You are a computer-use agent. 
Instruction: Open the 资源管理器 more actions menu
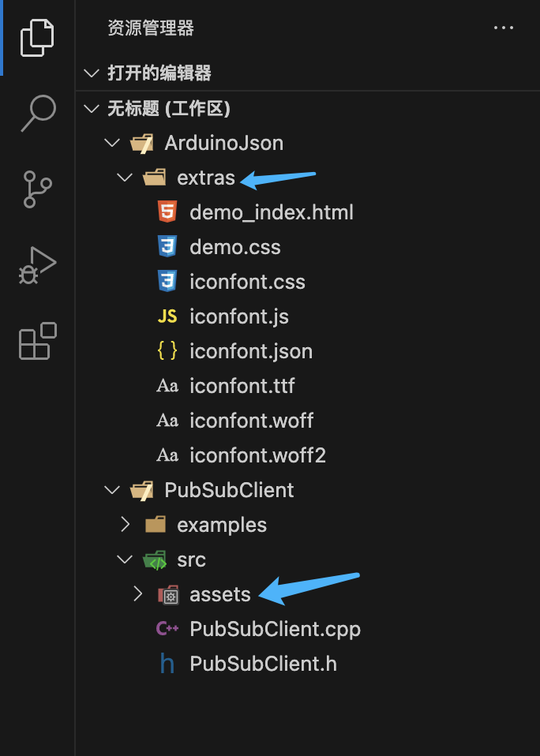click(504, 28)
